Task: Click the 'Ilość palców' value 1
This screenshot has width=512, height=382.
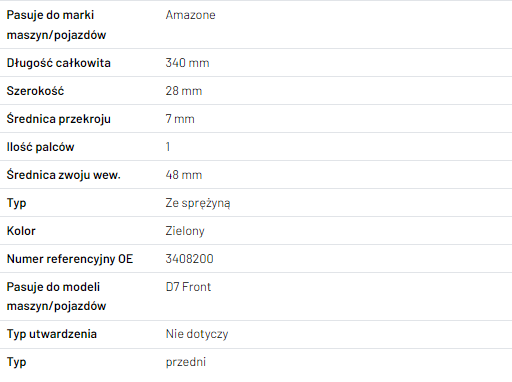Action: (x=168, y=147)
